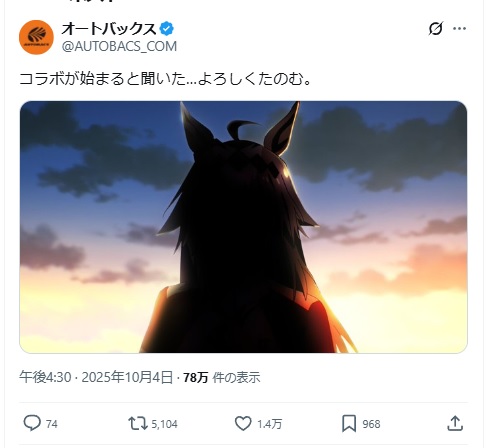Like the post with the heart icon

pos(243,423)
